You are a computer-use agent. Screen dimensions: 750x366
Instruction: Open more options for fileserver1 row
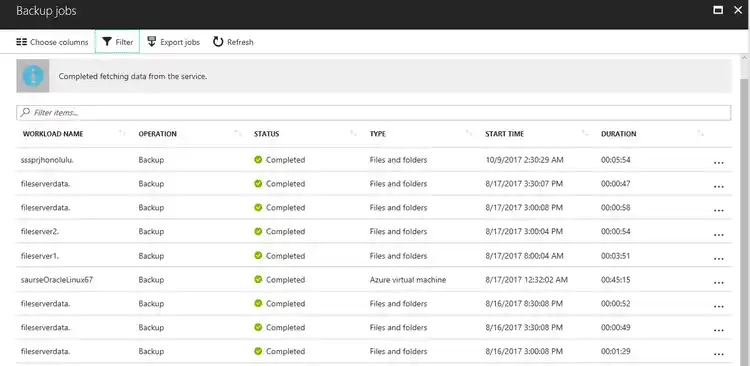pyautogui.click(x=718, y=259)
